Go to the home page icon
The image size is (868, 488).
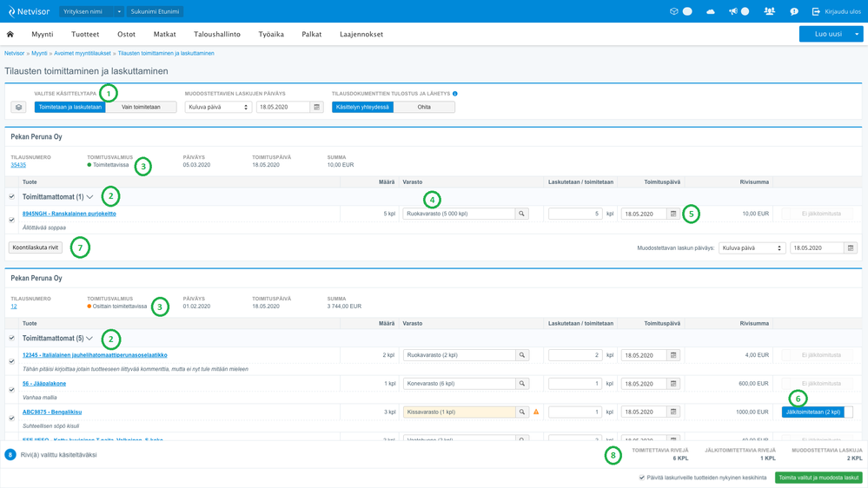pos(10,35)
